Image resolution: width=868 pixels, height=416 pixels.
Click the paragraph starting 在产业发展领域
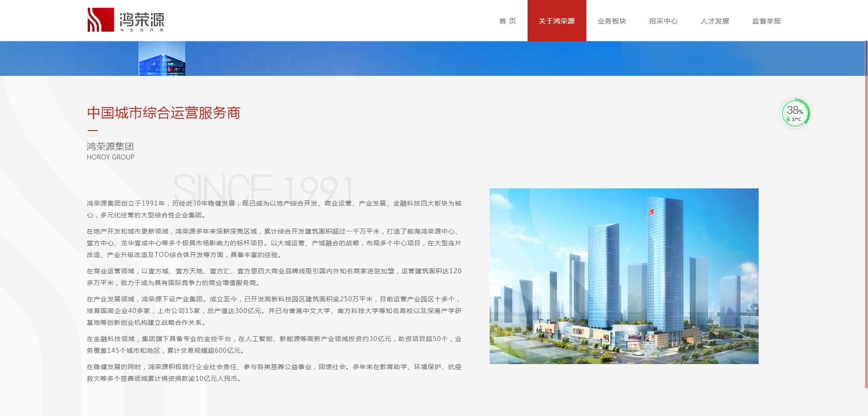click(274, 311)
